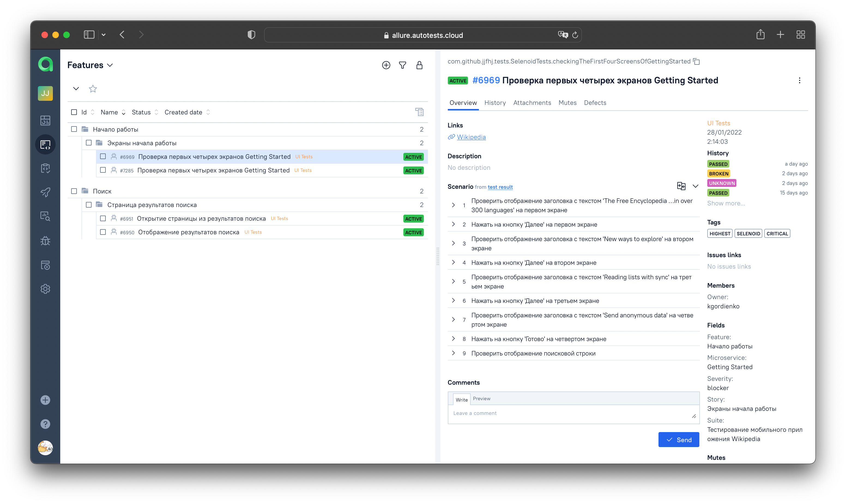Toggle the select-all checkbox beside Id
Image resolution: width=846 pixels, height=504 pixels.
pos(74,112)
